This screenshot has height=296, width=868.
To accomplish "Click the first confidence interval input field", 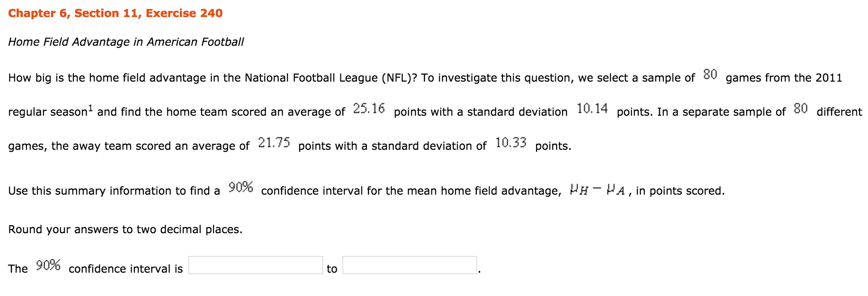I will [x=255, y=265].
